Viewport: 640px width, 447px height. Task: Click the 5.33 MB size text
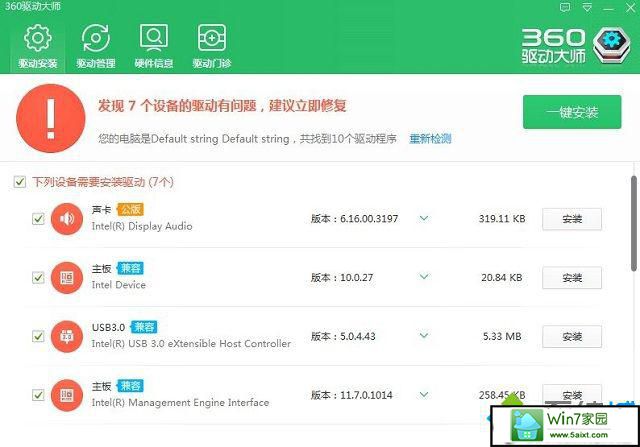click(x=502, y=336)
